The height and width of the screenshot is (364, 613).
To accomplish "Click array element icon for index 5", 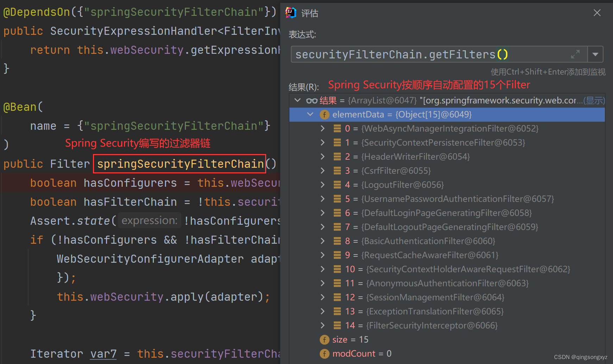I will [x=337, y=199].
